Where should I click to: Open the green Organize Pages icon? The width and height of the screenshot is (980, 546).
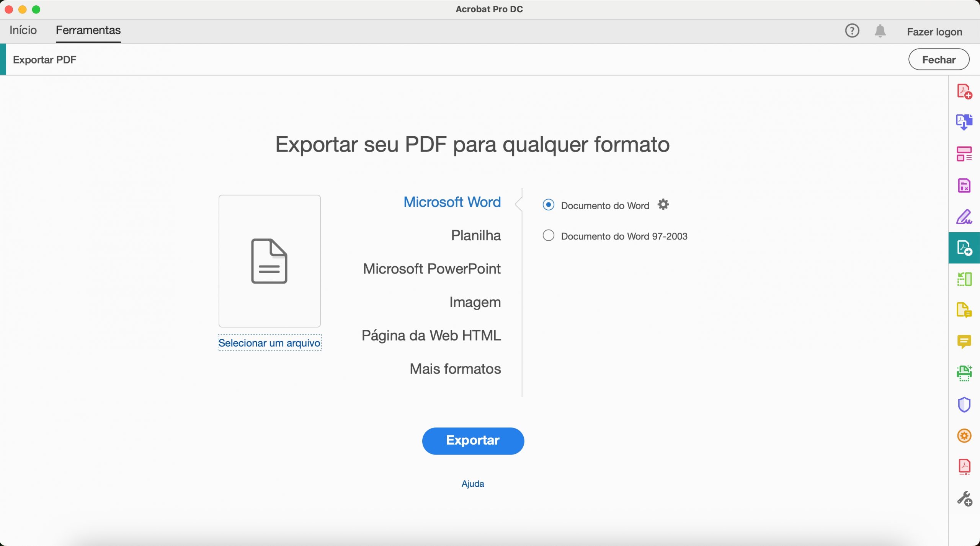click(x=964, y=279)
